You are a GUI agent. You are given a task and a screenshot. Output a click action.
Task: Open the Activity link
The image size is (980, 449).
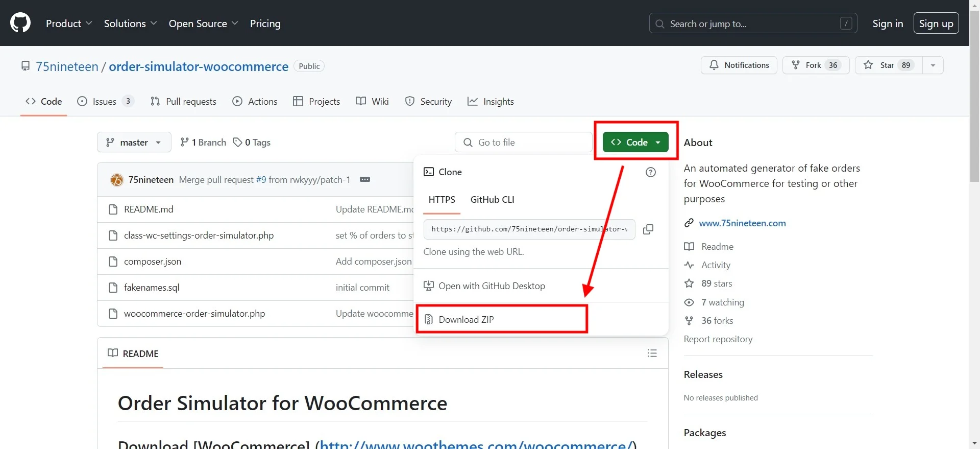click(x=707, y=265)
